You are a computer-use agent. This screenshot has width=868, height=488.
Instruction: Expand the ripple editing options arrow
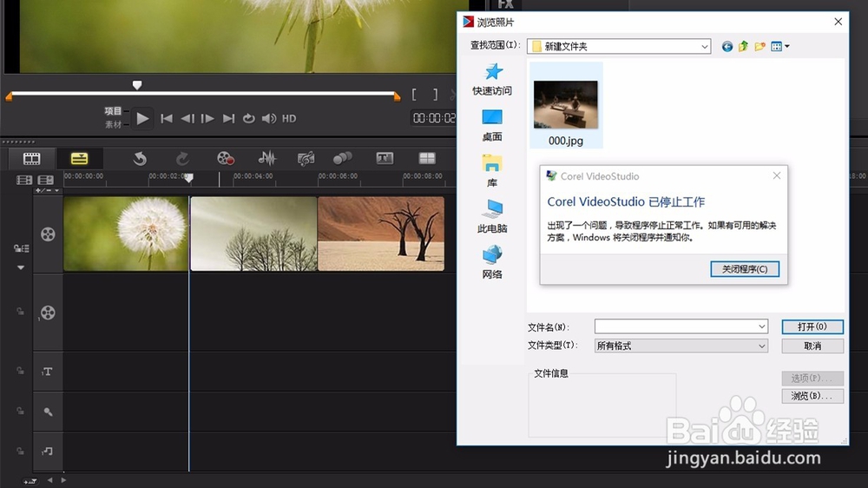pos(21,267)
